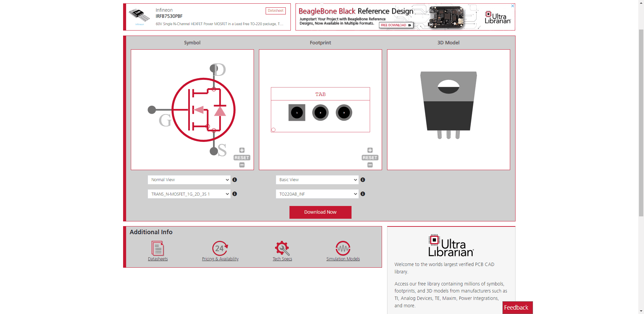The width and height of the screenshot is (644, 314).
Task: Close the BeagleBone ad banner
Action: 513,6
